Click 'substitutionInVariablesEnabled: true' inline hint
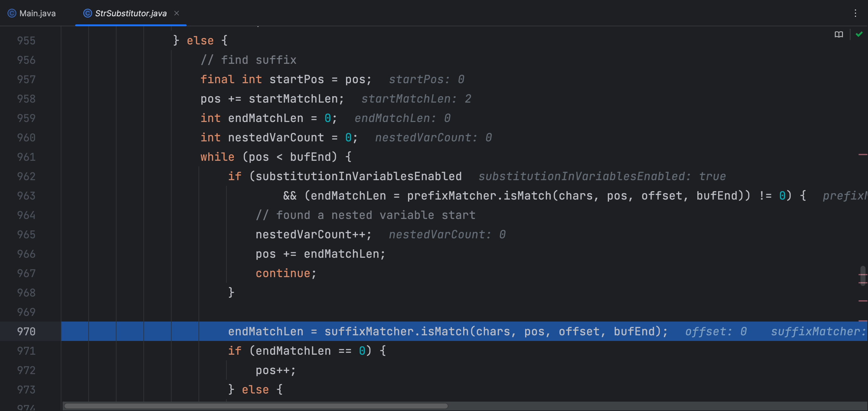Screen dimensions: 868x411 [602, 176]
